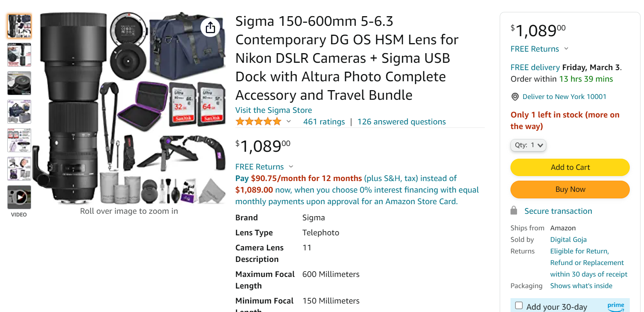Expand the star ratings breakdown chevron
The image size is (644, 312).
coord(289,122)
